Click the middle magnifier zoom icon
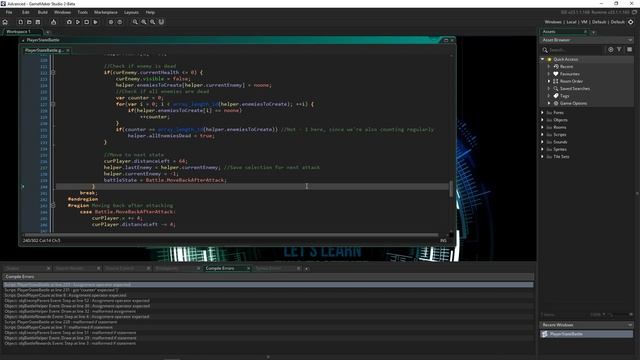Screen dimensions: 640x360 click(144, 22)
